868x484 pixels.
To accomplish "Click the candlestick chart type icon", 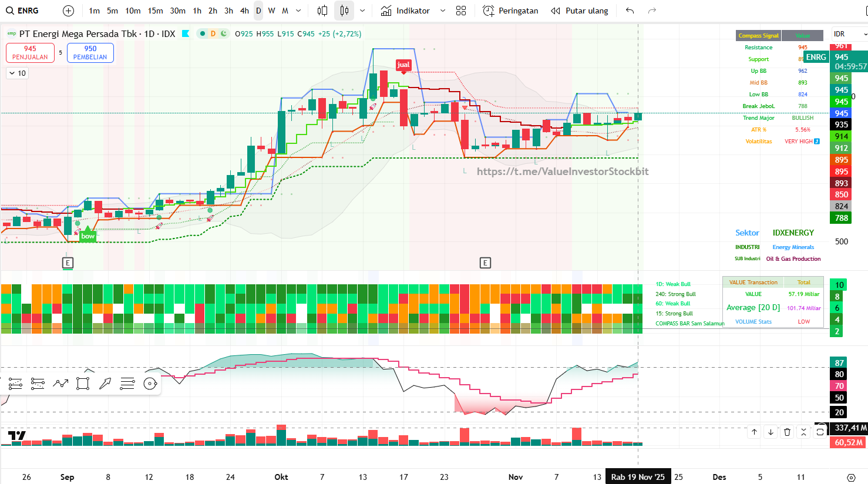I will [x=344, y=11].
